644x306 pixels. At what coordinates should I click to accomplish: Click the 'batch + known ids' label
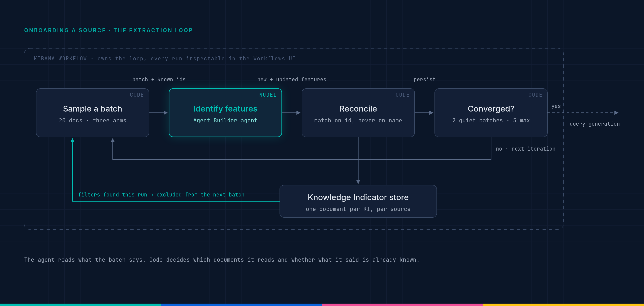click(159, 80)
